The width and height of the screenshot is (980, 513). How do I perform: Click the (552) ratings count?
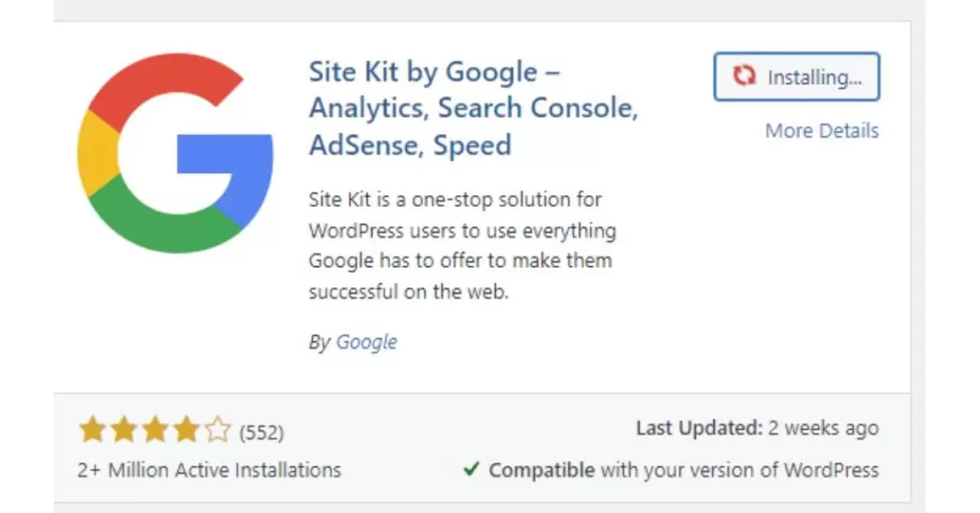261,433
